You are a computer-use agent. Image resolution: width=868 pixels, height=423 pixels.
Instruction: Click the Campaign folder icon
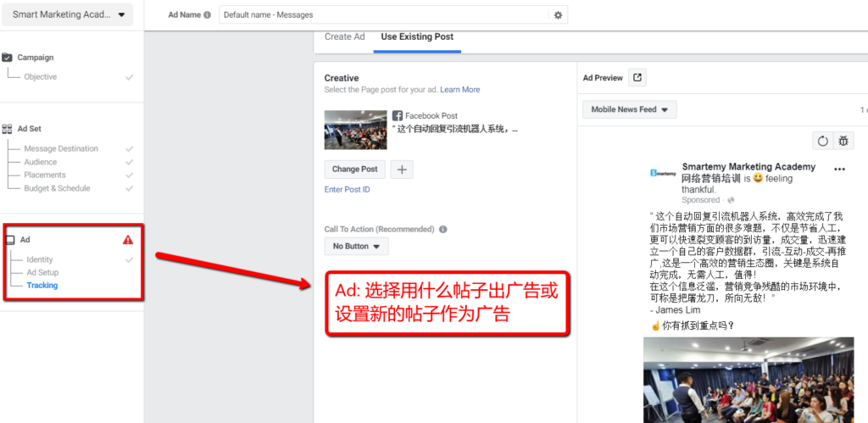[x=7, y=57]
